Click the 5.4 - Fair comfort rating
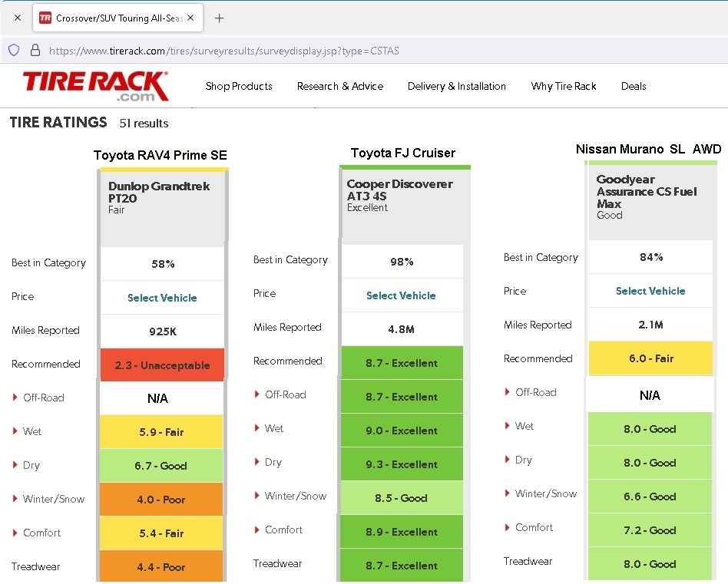Image resolution: width=728 pixels, height=584 pixels. pyautogui.click(x=161, y=533)
